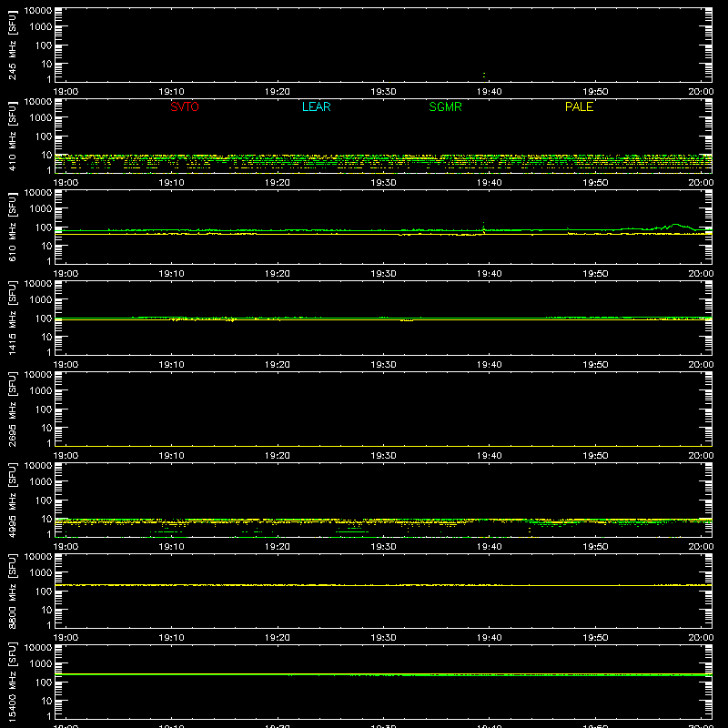Click the 19:50 time label under 2695 MHz panel
Screen dimensions: 728x728
(x=595, y=456)
